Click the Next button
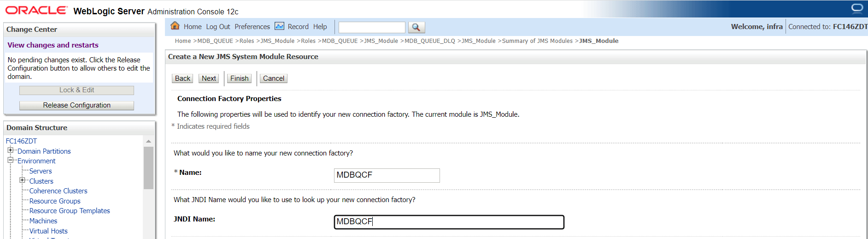The image size is (868, 239). pos(209,78)
